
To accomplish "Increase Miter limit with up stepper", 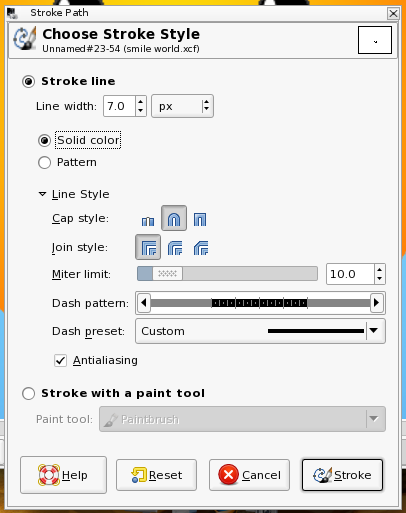I will point(380,269).
